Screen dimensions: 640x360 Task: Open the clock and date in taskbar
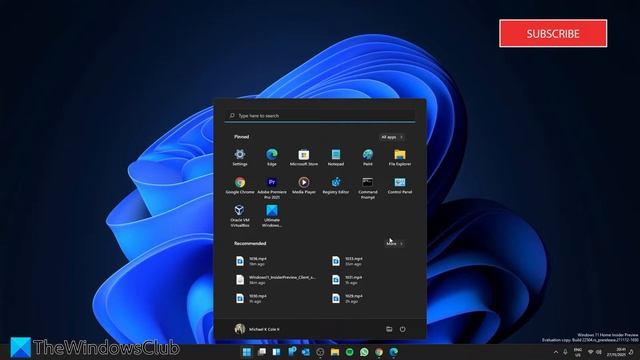coord(617,352)
